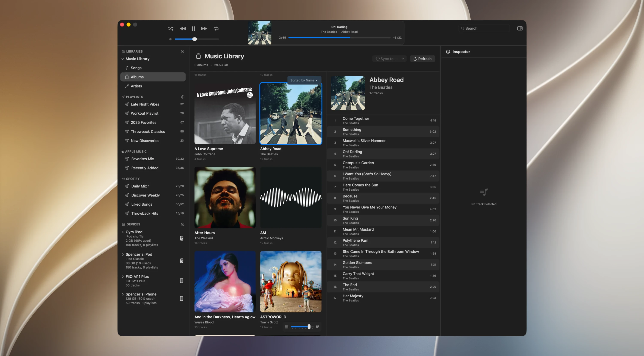Click the Music Library header icon
This screenshot has height=356, width=644.
pos(198,56)
